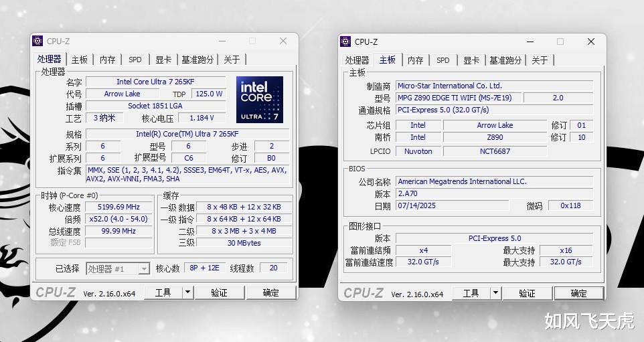Viewport: 644px width, 342px height.
Task: Click the name field Intel Core Ultra 7 265KF
Action: click(156, 82)
